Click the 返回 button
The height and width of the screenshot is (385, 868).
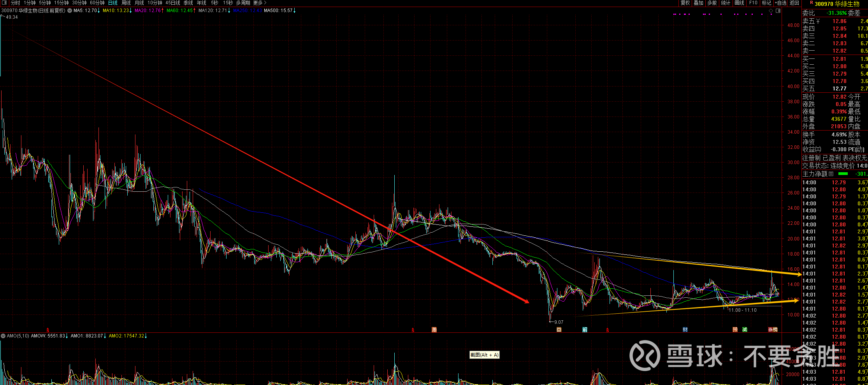[x=794, y=3]
